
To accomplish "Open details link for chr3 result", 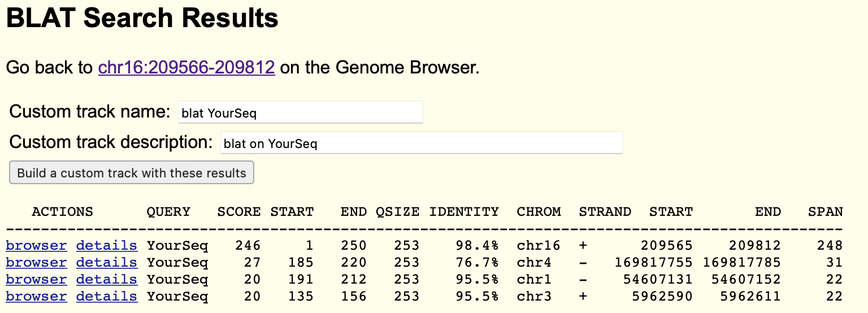I will (x=107, y=297).
